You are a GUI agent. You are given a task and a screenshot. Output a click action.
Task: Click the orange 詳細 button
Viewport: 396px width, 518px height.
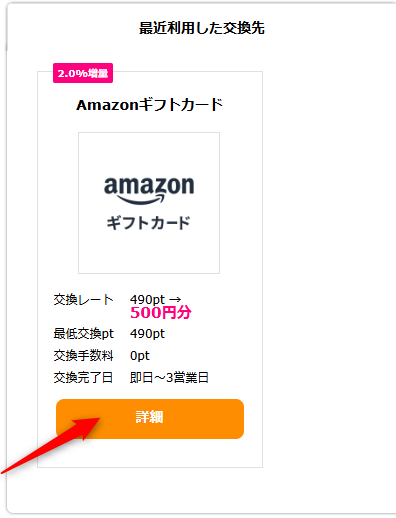pyautogui.click(x=150, y=419)
